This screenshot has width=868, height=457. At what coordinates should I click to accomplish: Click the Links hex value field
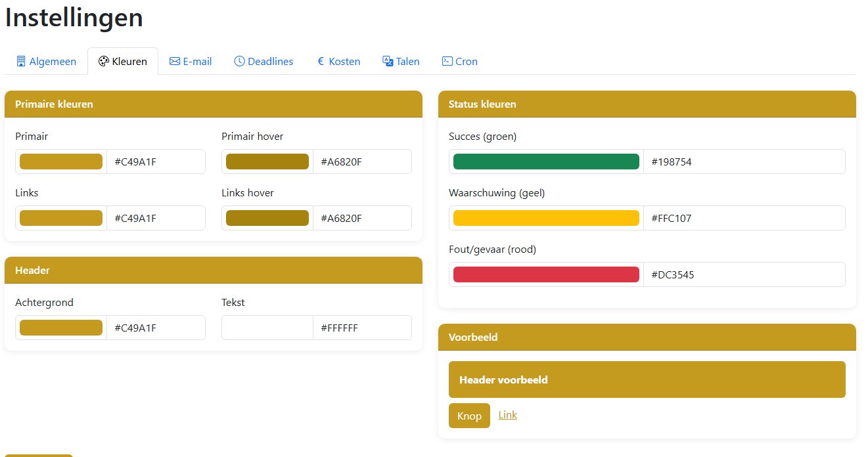[x=156, y=218]
